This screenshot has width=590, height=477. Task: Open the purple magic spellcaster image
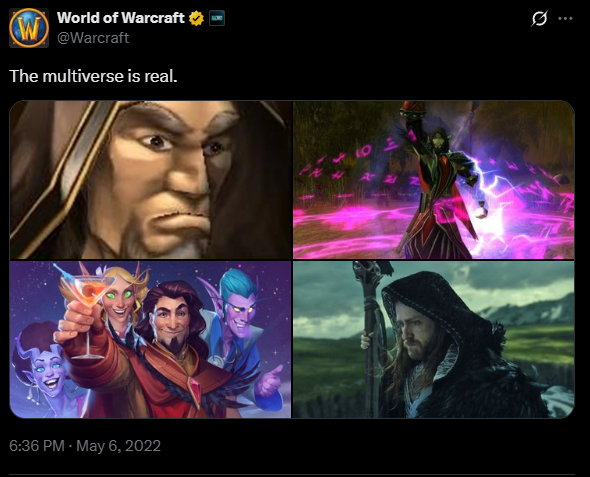pos(433,180)
